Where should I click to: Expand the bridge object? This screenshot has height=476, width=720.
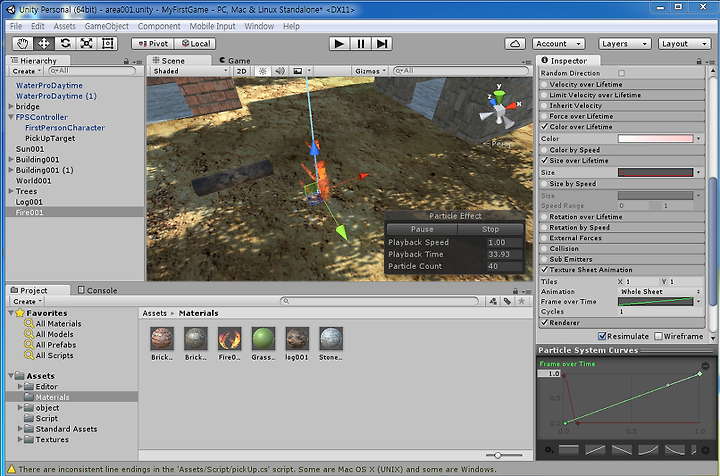[11, 106]
